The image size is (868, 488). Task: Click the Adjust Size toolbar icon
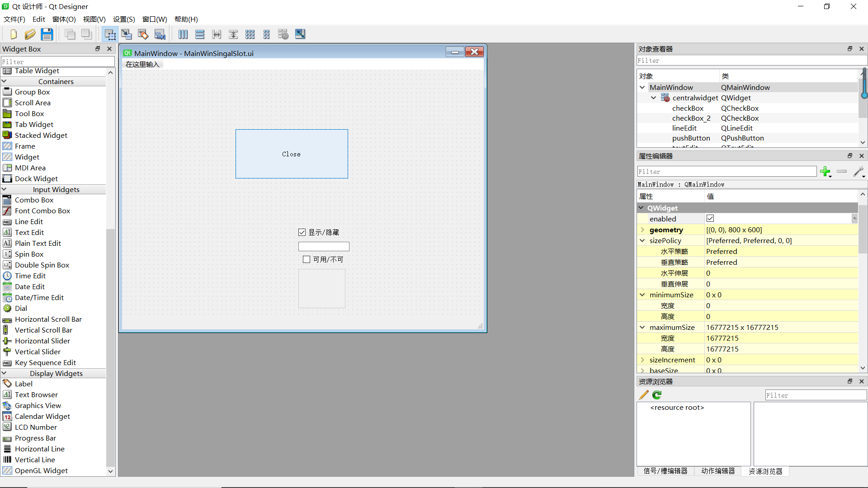click(x=300, y=34)
